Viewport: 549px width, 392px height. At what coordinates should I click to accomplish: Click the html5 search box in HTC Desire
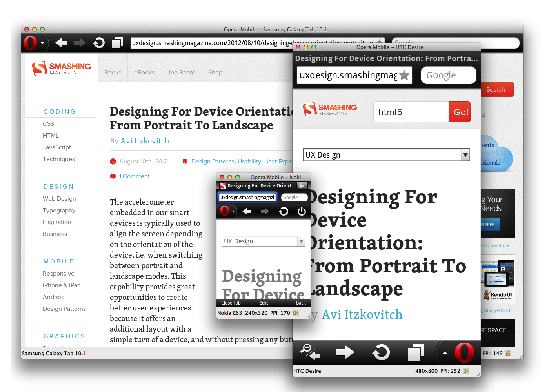click(411, 112)
